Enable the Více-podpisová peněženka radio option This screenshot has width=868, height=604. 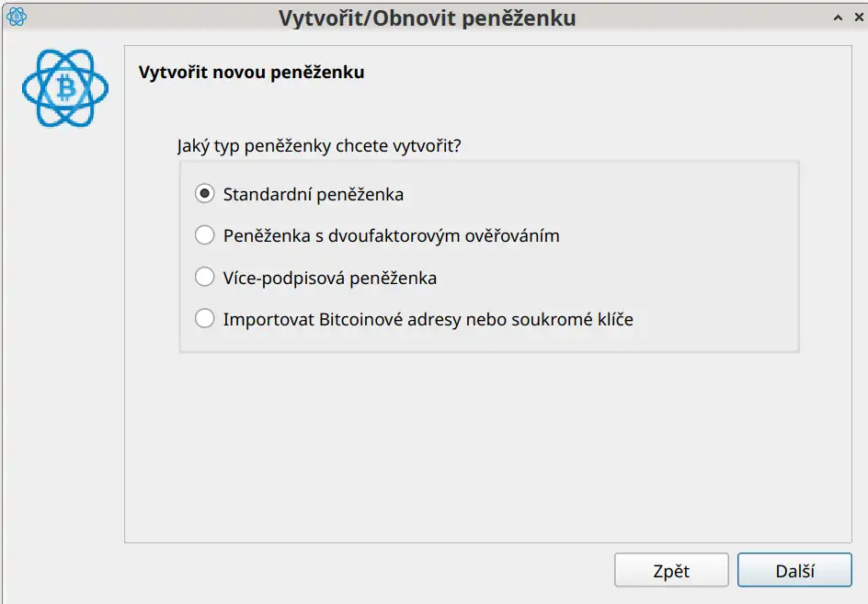204,277
